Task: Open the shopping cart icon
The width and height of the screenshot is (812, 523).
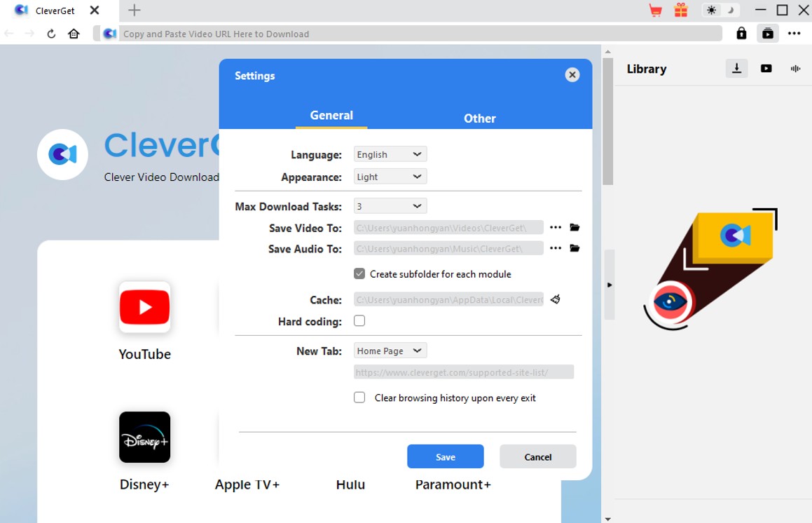Action: point(655,11)
